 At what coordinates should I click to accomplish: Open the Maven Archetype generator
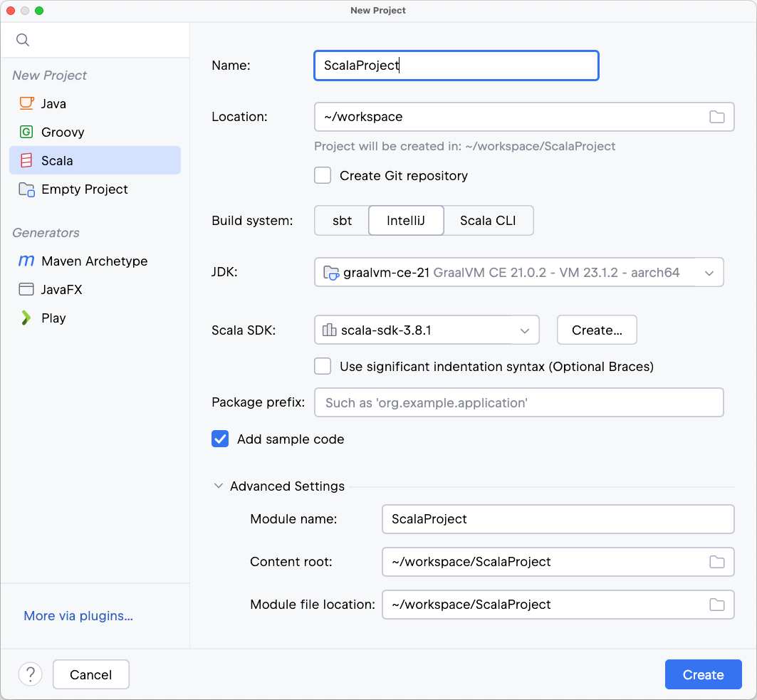pyautogui.click(x=93, y=261)
